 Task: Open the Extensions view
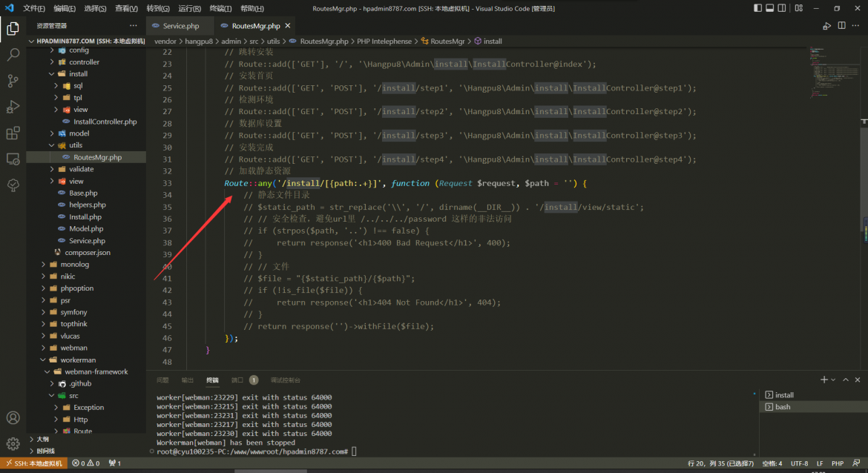click(x=13, y=133)
